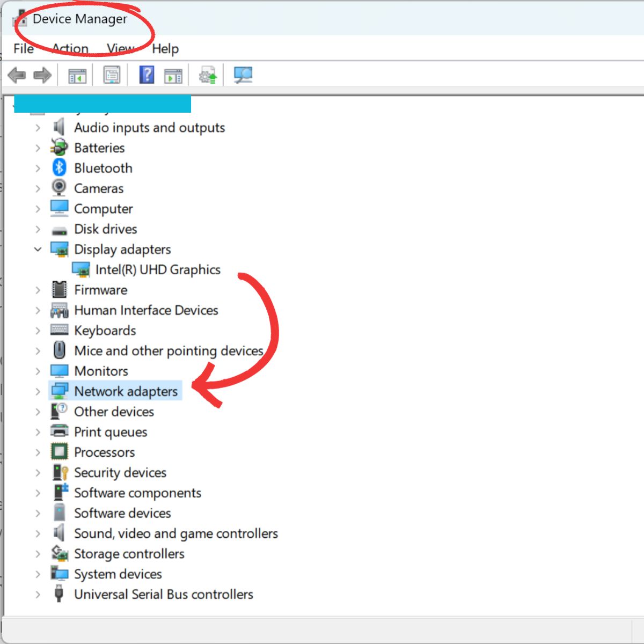Expand the Cameras category chevron
This screenshot has height=644, width=644.
pyautogui.click(x=38, y=189)
